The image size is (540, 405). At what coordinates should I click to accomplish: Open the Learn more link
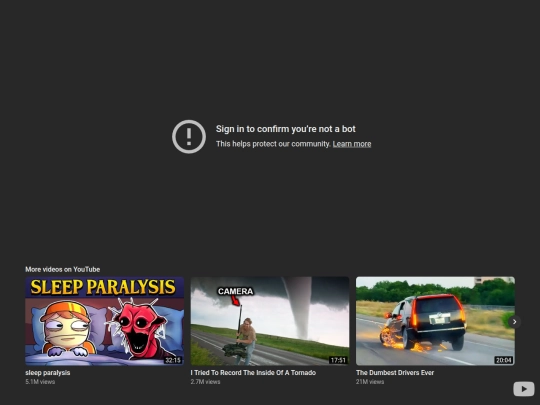(352, 144)
